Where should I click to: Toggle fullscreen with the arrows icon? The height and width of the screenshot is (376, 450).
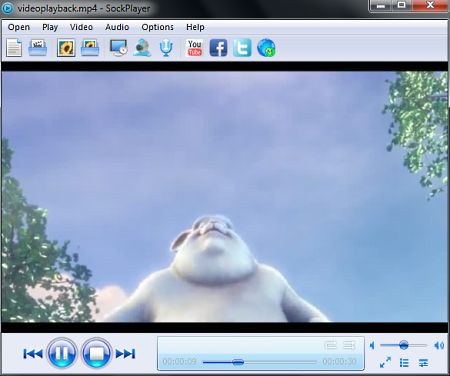(385, 363)
